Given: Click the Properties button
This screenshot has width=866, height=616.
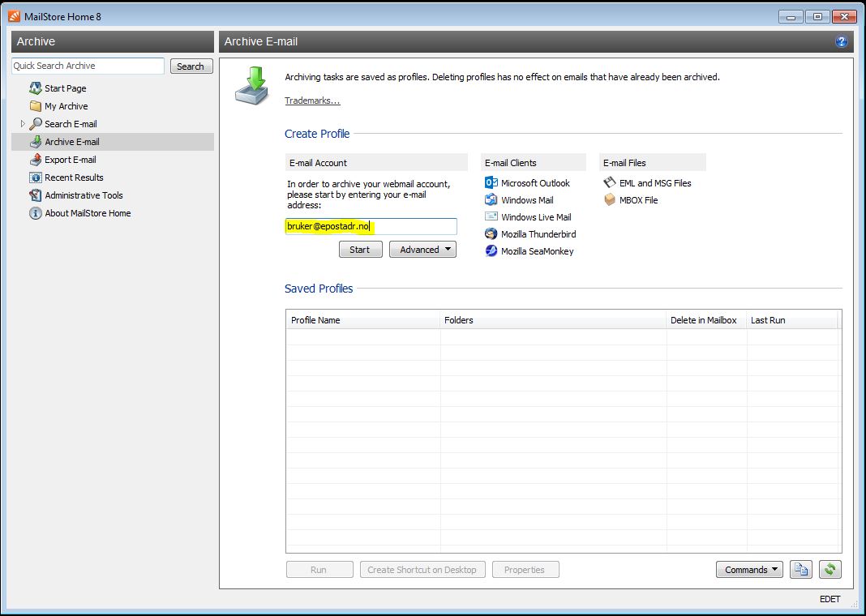Looking at the screenshot, I should 525,570.
